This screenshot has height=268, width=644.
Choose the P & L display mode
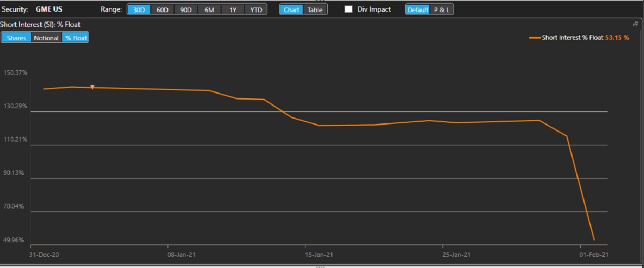[x=442, y=10]
